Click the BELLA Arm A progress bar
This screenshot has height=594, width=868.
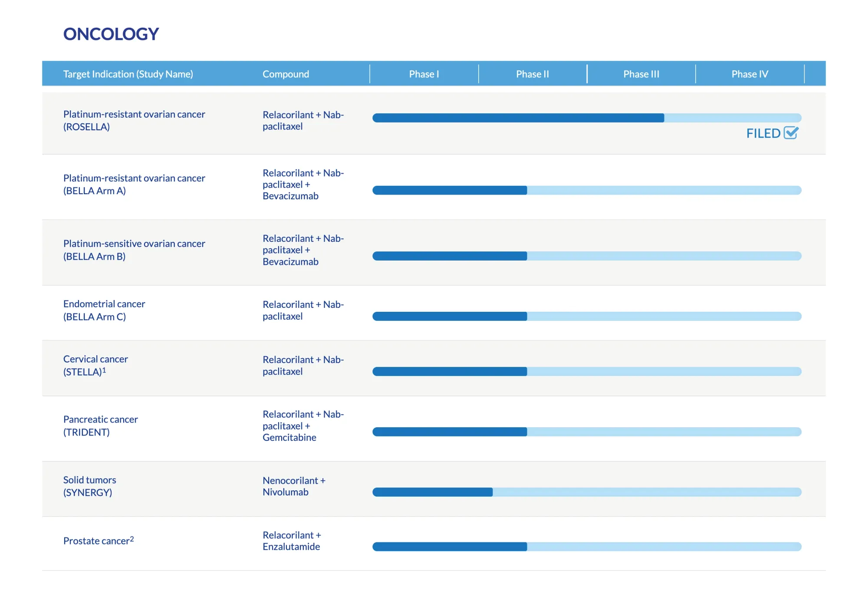coord(586,190)
